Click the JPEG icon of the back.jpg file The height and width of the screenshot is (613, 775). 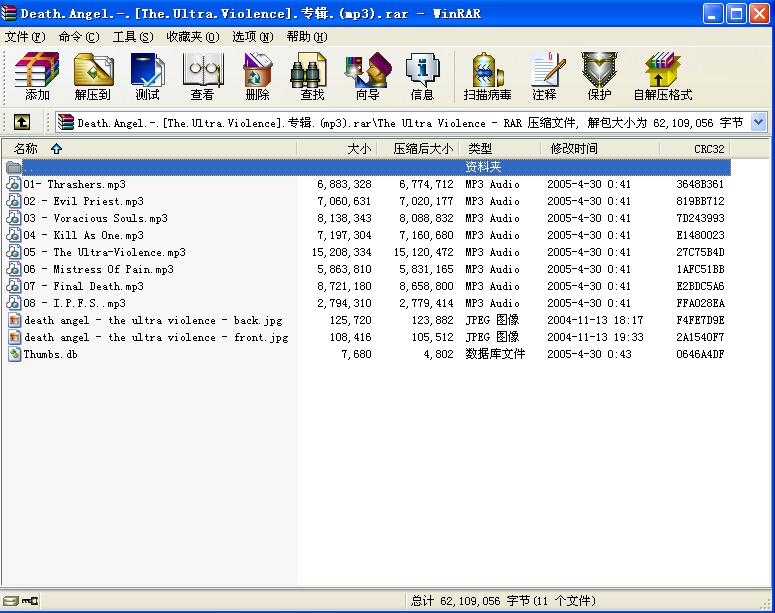15,320
